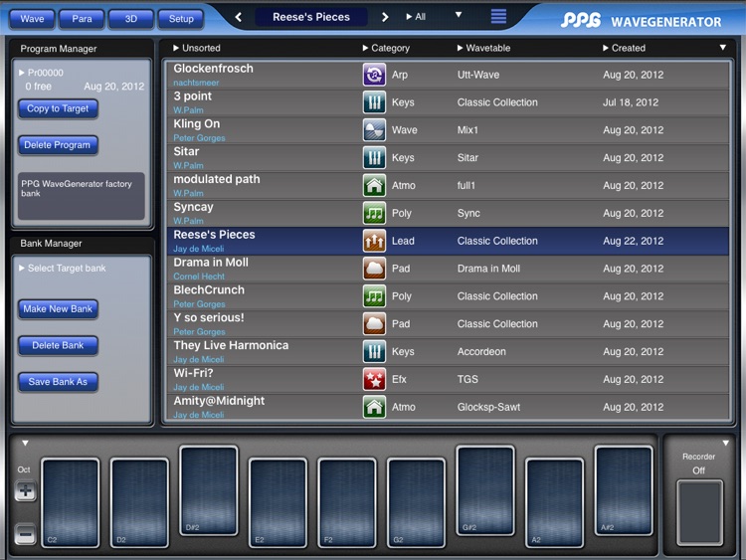Switch to the Para tab

pos(82,19)
